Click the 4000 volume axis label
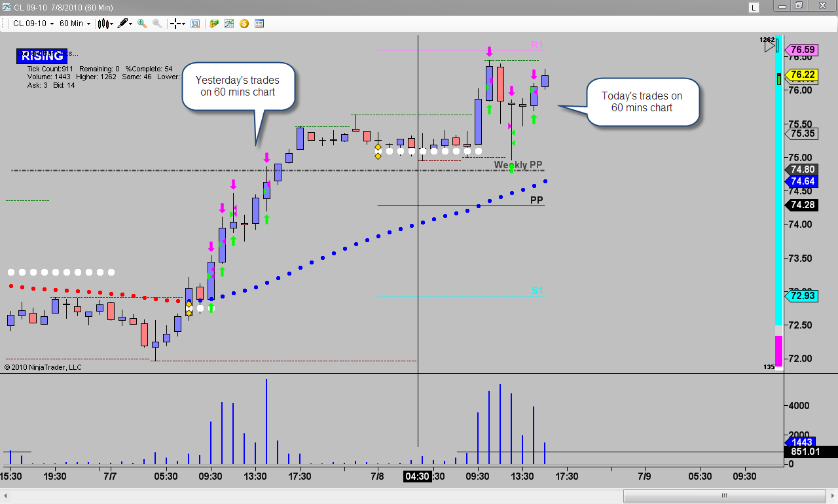 tap(799, 406)
